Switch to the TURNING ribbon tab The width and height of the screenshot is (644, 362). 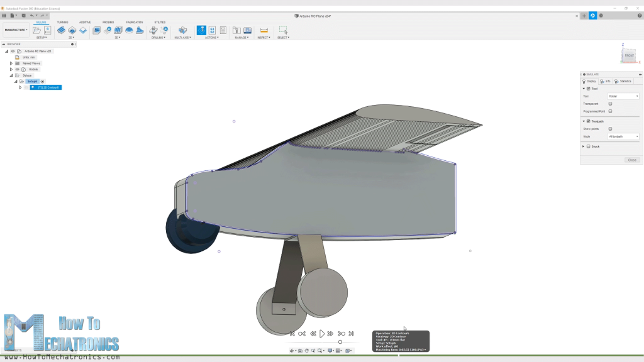click(62, 23)
